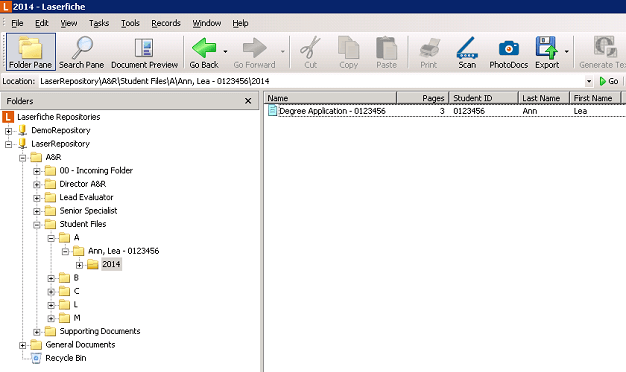Start a Scan from the toolbar
626x372 pixels.
pos(467,52)
